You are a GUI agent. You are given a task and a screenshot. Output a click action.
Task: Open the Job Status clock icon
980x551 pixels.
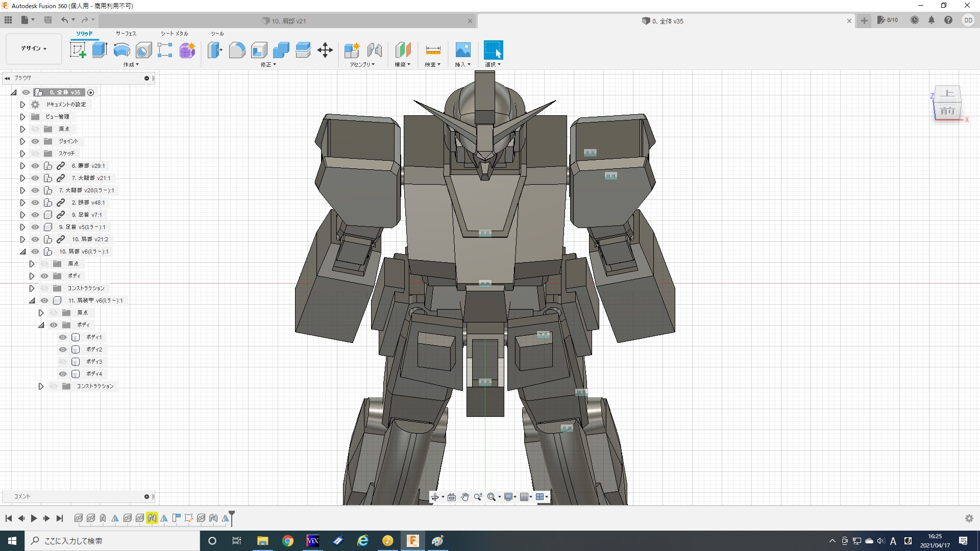pyautogui.click(x=915, y=20)
